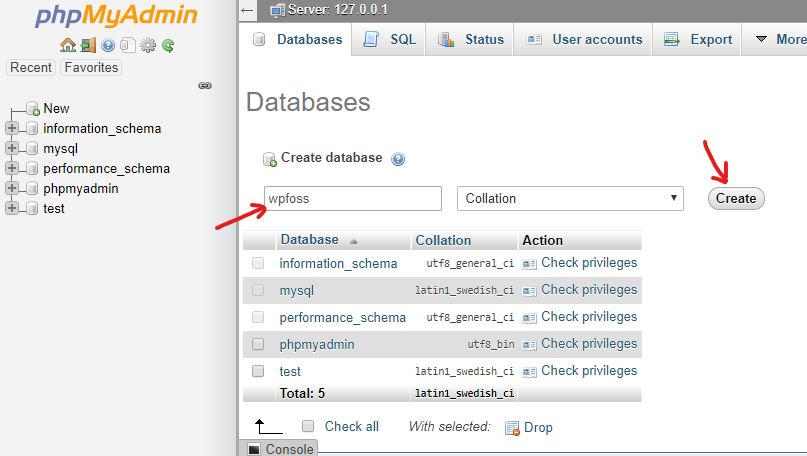Image resolution: width=807 pixels, height=456 pixels.
Task: Expand mysql in navigation tree
Action: pyautogui.click(x=12, y=148)
